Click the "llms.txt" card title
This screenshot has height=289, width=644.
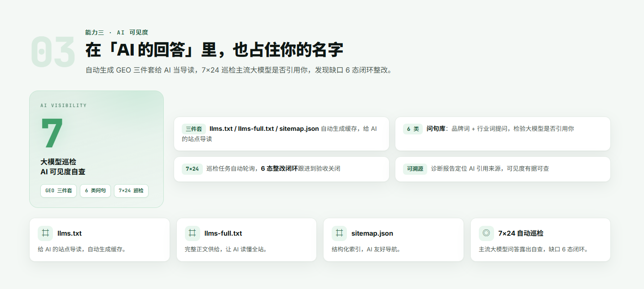[70, 233]
